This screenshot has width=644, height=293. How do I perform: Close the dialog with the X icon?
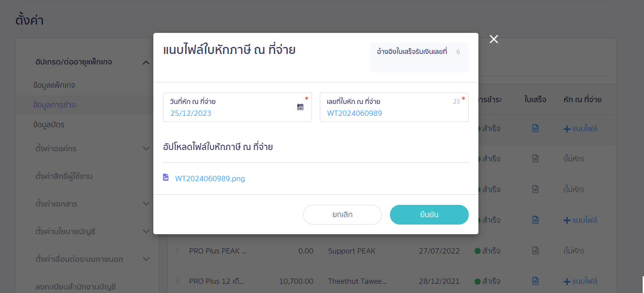494,39
